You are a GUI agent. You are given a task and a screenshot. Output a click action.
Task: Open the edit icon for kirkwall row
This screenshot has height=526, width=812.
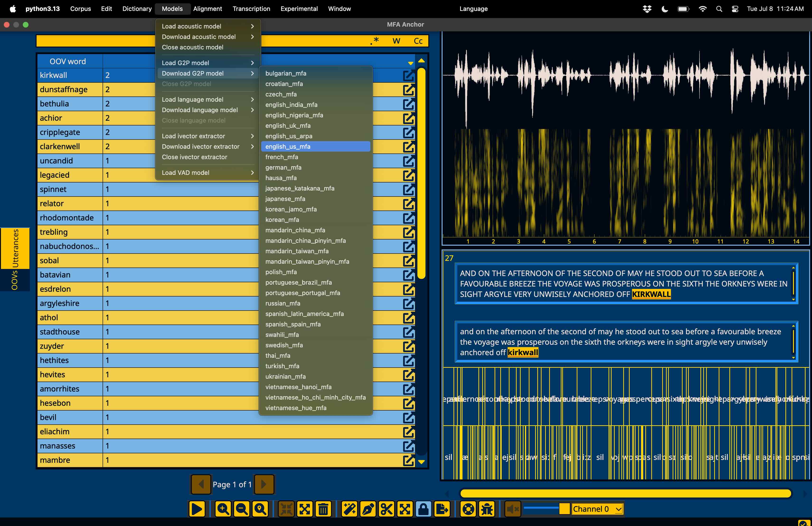point(408,76)
